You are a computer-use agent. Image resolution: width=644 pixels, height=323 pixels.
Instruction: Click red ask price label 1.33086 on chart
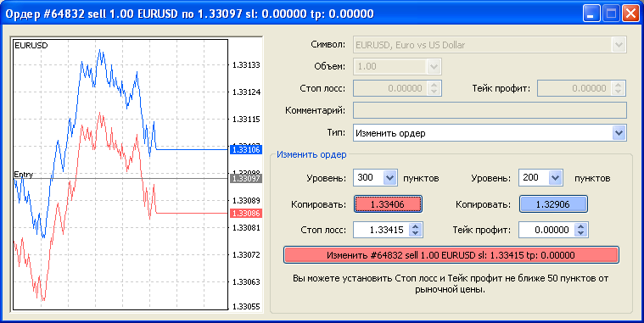(246, 214)
